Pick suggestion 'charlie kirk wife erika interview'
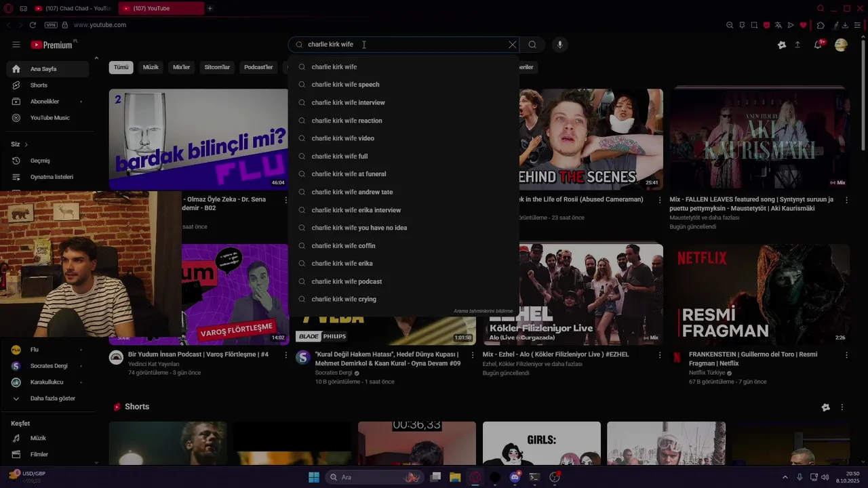The height and width of the screenshot is (488, 868). click(403, 210)
